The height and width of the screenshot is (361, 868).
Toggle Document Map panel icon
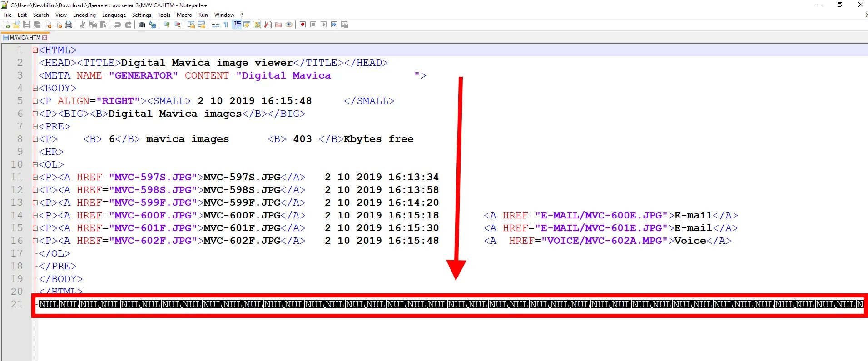(x=258, y=25)
